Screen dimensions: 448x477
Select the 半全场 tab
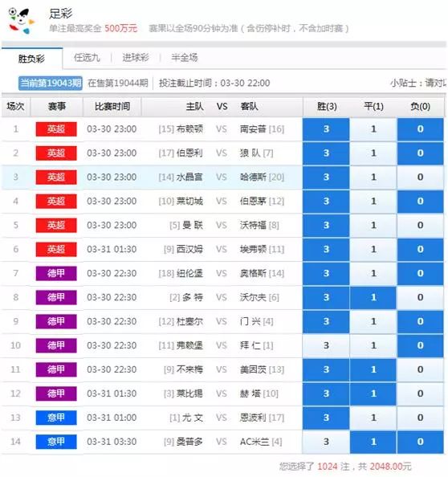point(185,58)
